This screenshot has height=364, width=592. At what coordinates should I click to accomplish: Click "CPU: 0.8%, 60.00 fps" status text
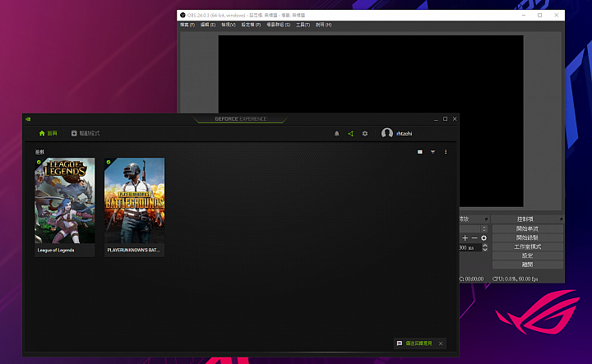tap(515, 279)
